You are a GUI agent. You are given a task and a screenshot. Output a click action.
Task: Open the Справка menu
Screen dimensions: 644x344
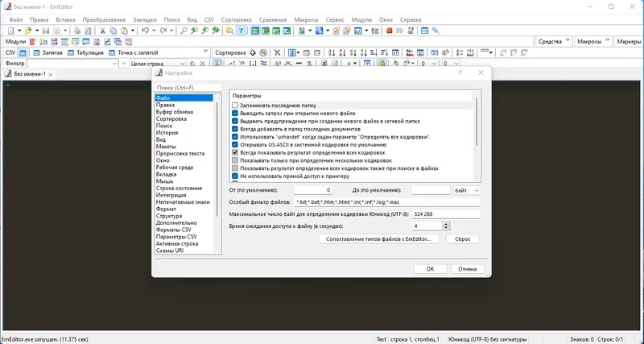pyautogui.click(x=411, y=19)
